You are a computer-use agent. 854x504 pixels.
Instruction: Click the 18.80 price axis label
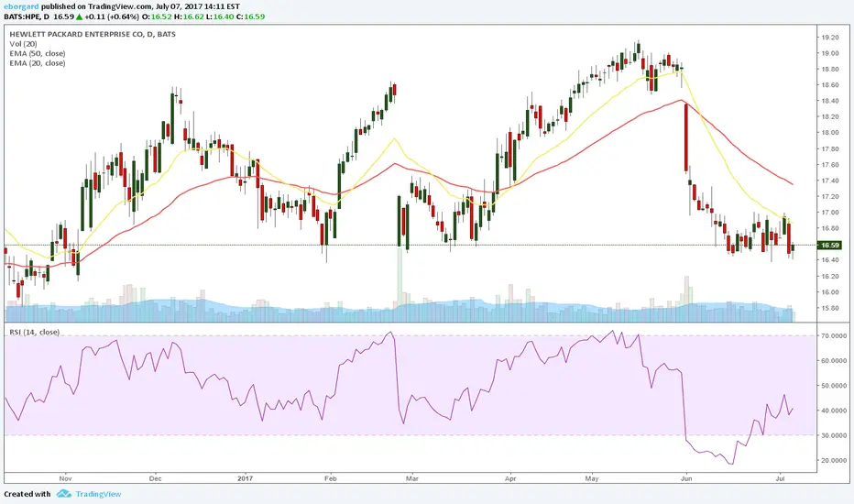point(830,70)
